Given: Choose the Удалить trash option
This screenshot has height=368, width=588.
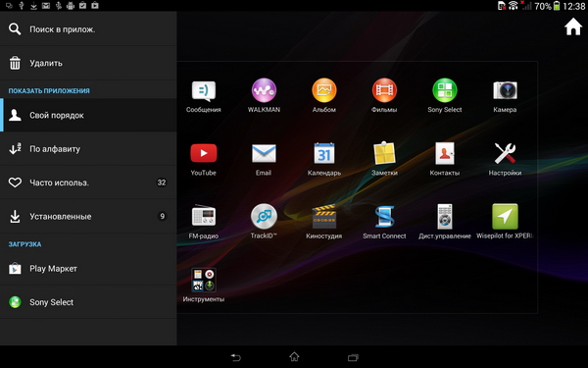Looking at the screenshot, I should [88, 63].
